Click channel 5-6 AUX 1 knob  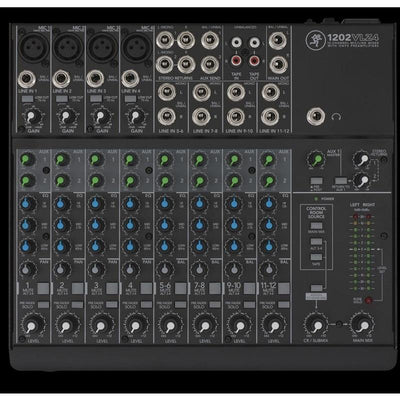click(164, 159)
